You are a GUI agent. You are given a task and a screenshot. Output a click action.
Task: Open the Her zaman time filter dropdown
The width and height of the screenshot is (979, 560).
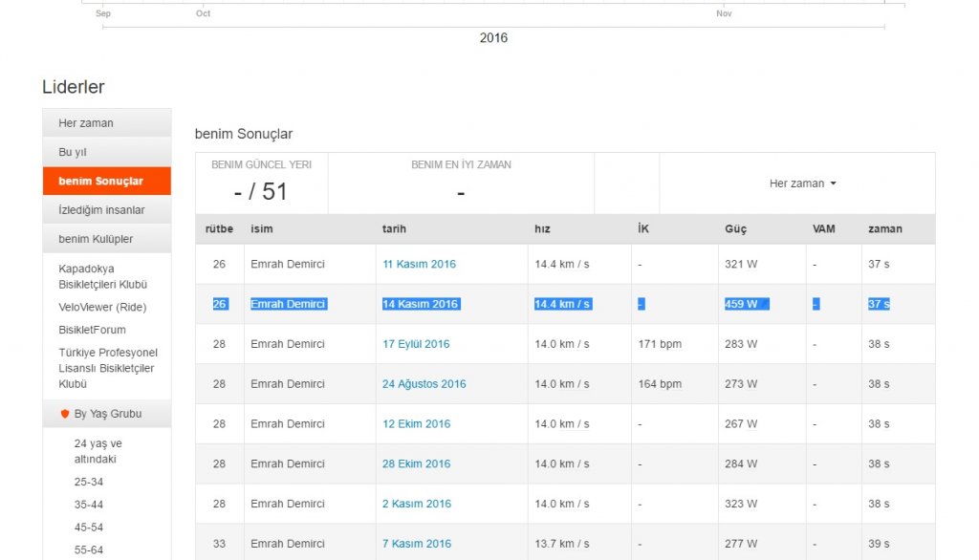tap(802, 183)
